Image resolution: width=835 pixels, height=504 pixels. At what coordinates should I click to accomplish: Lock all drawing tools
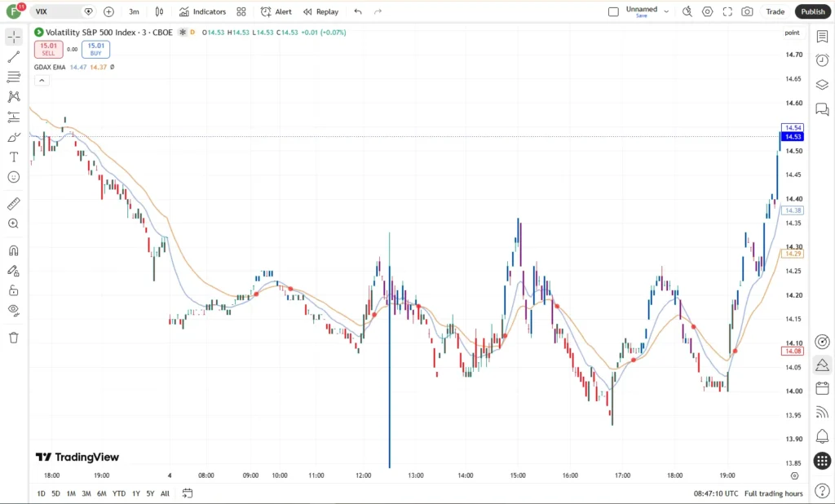pyautogui.click(x=14, y=290)
